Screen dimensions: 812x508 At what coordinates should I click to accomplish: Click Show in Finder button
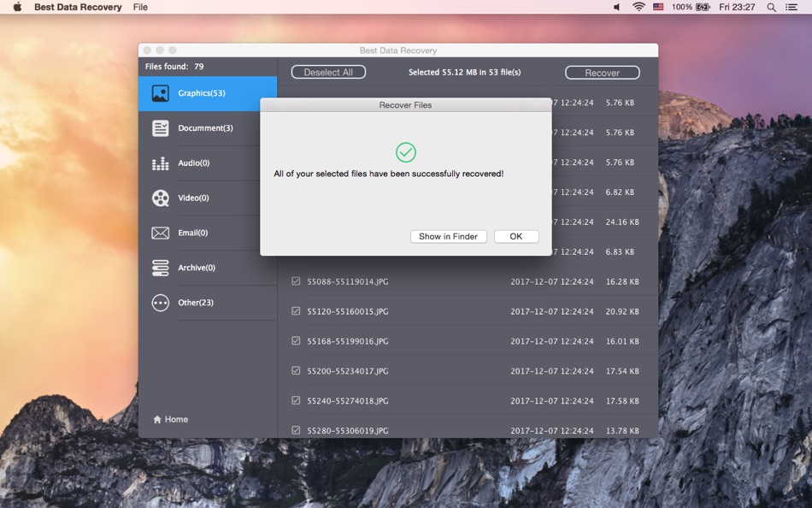449,236
